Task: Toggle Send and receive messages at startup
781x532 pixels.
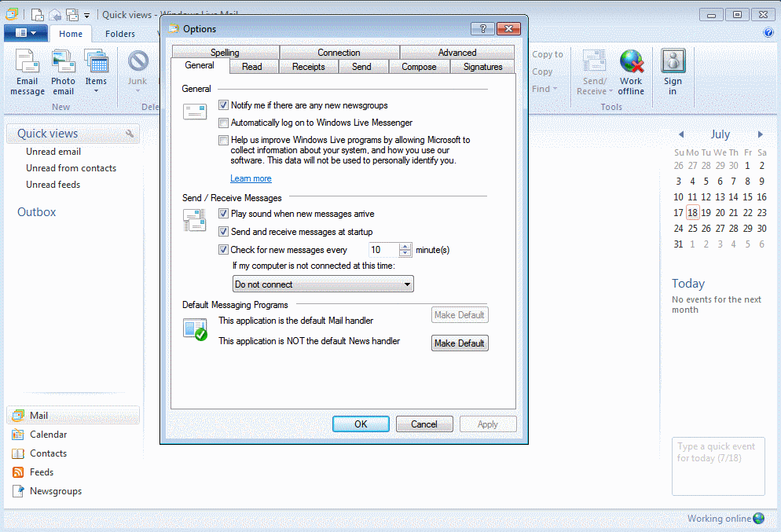Action: [x=224, y=232]
